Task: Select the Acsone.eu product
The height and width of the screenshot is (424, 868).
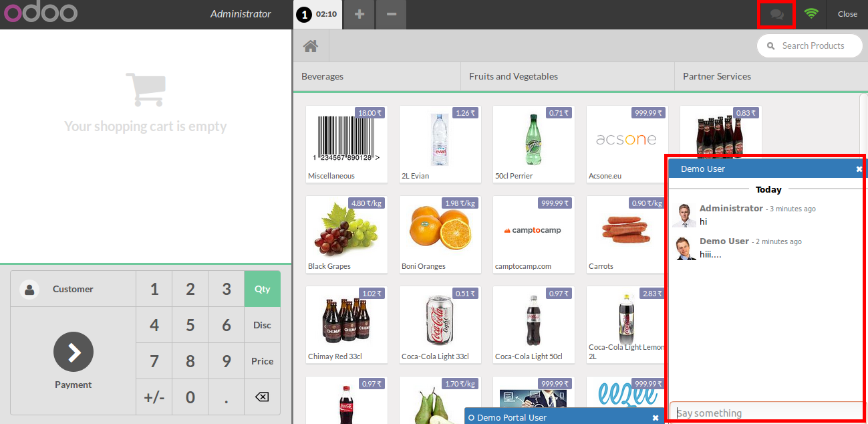Action: pyautogui.click(x=627, y=144)
